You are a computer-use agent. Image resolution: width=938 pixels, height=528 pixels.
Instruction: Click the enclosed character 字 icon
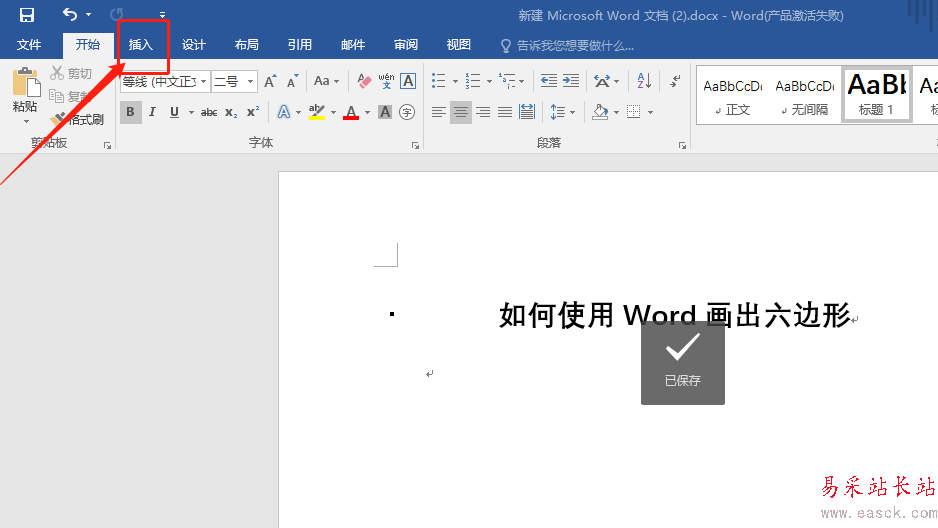[x=407, y=112]
